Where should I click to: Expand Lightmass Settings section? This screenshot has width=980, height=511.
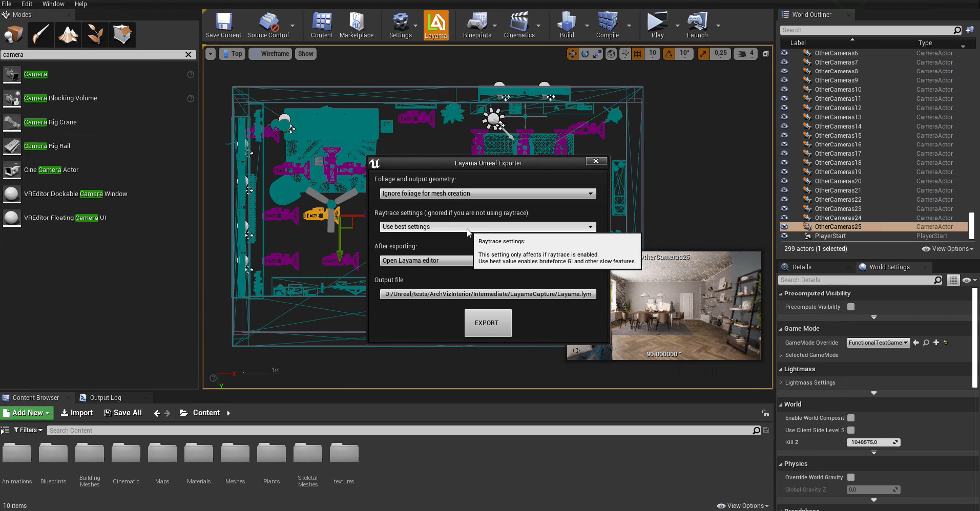781,382
